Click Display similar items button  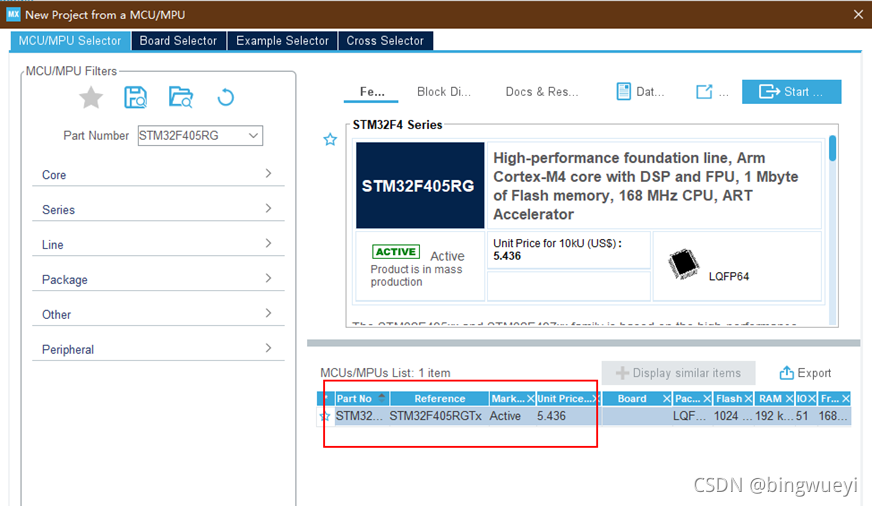[678, 373]
